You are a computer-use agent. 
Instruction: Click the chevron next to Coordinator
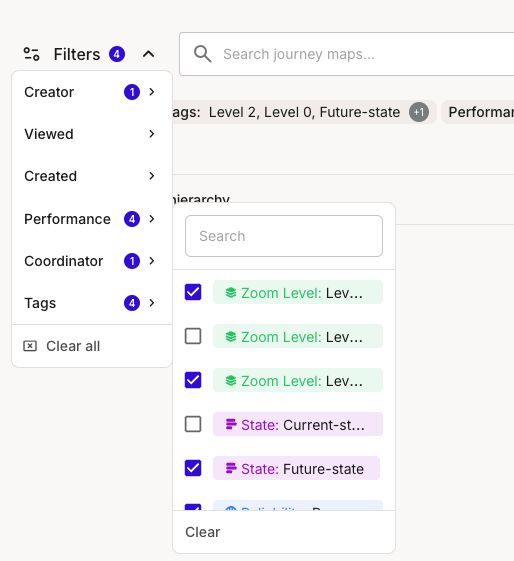152,261
